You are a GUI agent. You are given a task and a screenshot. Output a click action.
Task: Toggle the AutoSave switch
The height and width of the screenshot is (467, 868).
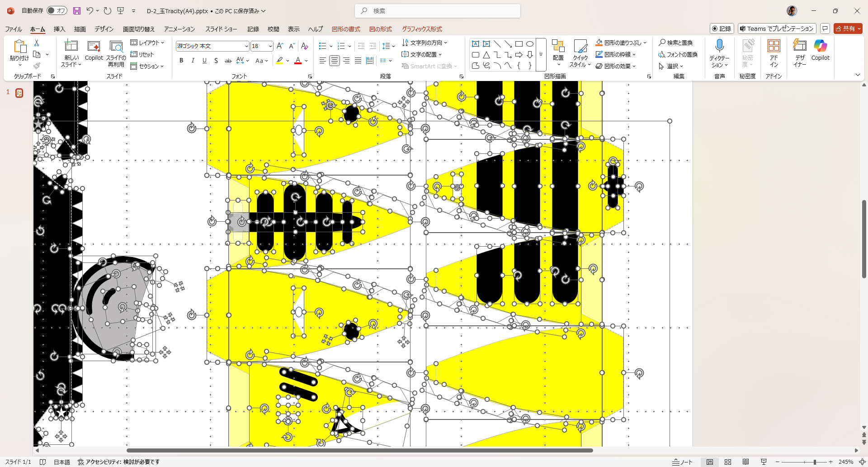coord(57,11)
